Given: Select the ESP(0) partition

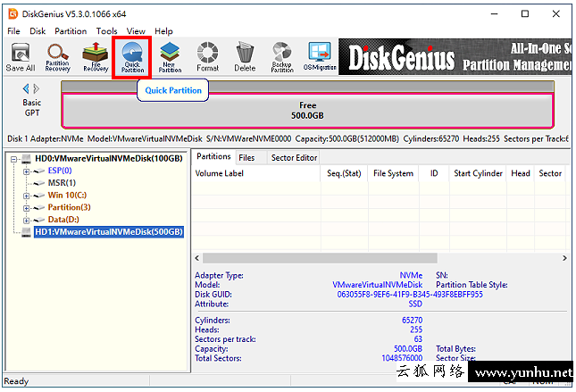Looking at the screenshot, I should (x=60, y=171).
